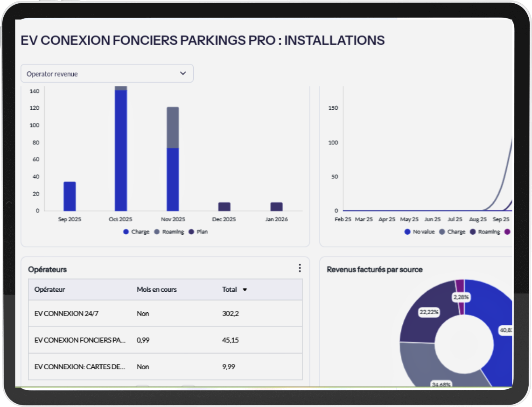Toggle Charge legend in line chart
532x407 pixels.
click(452, 232)
